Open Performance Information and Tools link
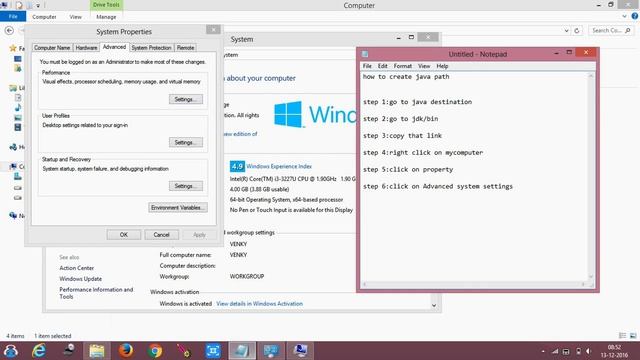 tap(96, 293)
